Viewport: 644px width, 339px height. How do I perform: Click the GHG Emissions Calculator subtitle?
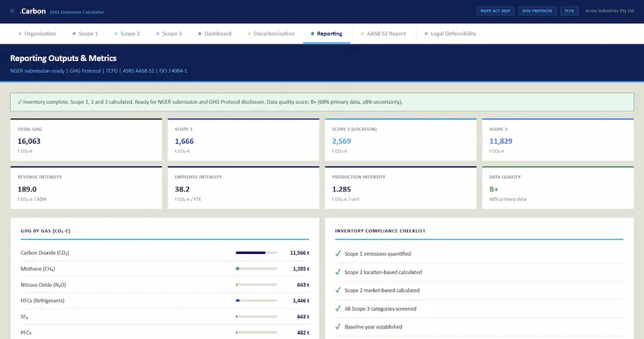point(77,12)
